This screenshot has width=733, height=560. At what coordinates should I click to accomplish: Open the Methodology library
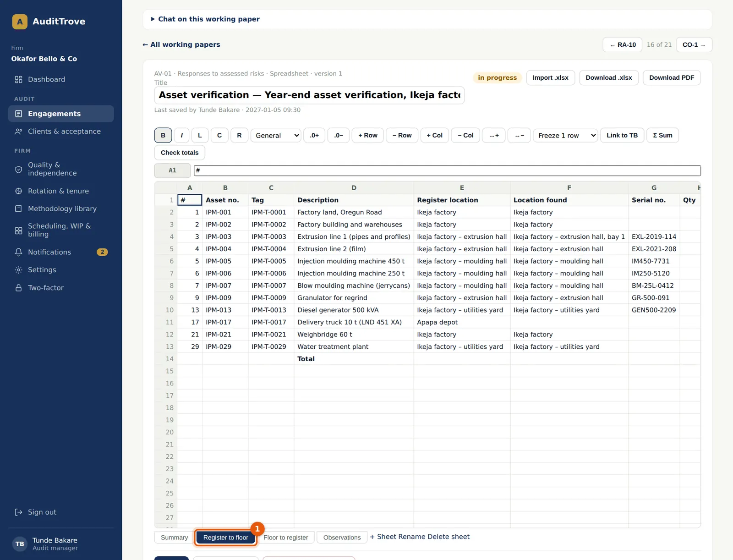(x=61, y=209)
